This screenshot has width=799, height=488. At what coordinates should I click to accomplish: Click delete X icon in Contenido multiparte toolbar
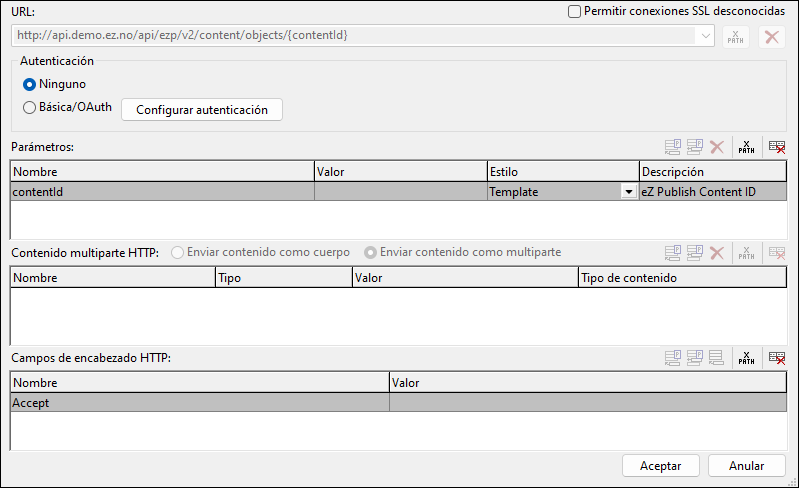point(717,253)
